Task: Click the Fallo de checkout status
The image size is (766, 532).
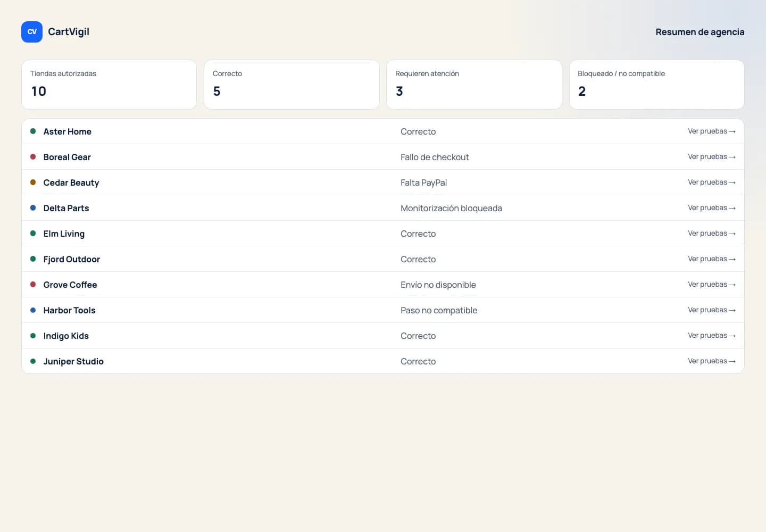Action: pos(435,157)
